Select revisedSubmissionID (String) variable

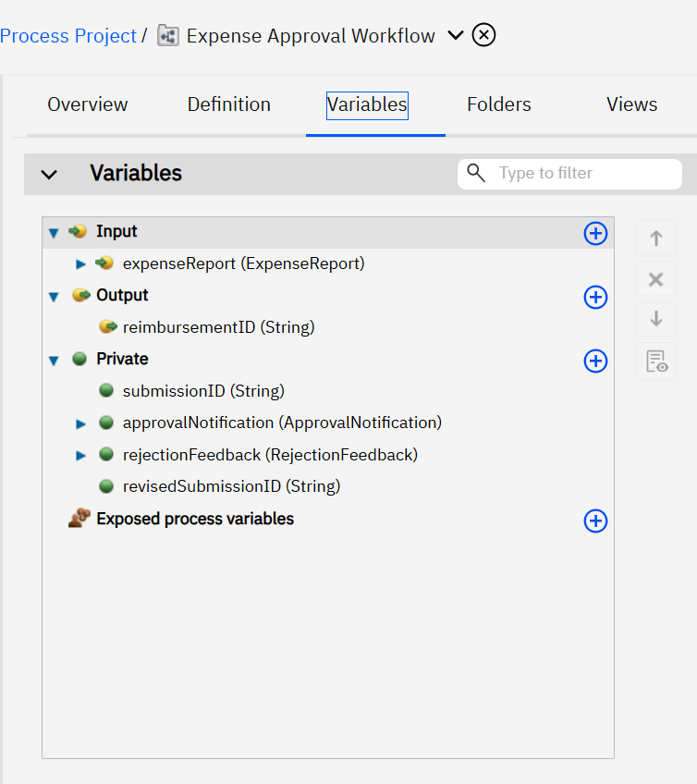tap(231, 486)
